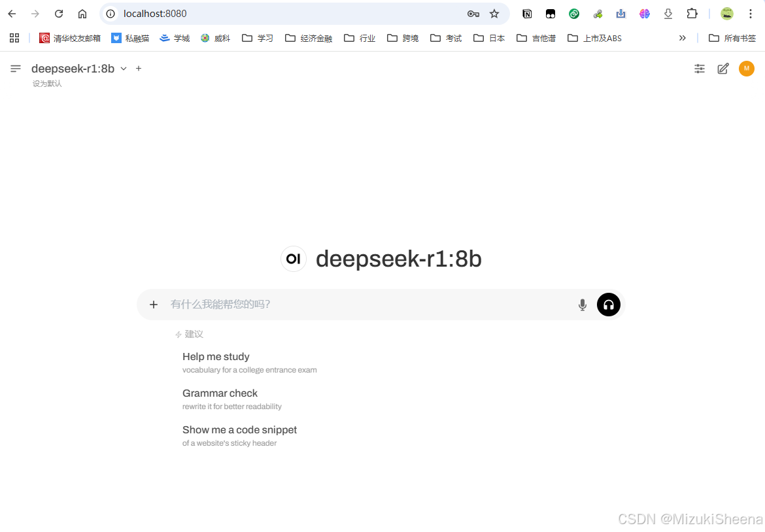Image resolution: width=765 pixels, height=532 pixels.
Task: Open 私融猫 bookmark
Action: [x=129, y=38]
